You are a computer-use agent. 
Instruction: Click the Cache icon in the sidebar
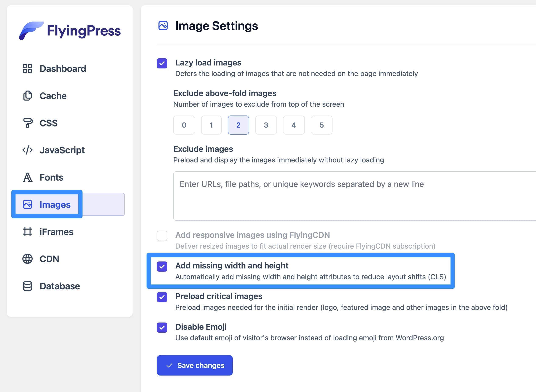pos(27,96)
